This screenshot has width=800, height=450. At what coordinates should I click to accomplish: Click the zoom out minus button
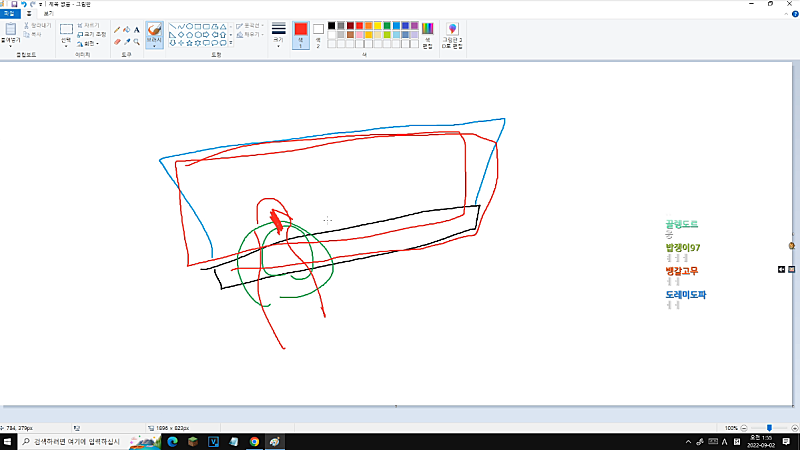pos(744,428)
